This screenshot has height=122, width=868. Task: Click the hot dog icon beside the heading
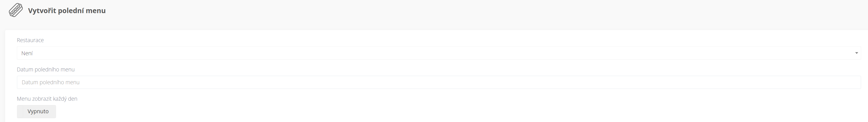15,10
